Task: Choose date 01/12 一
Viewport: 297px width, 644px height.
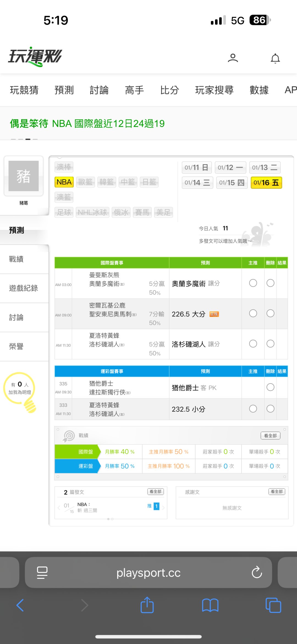Action: click(230, 168)
